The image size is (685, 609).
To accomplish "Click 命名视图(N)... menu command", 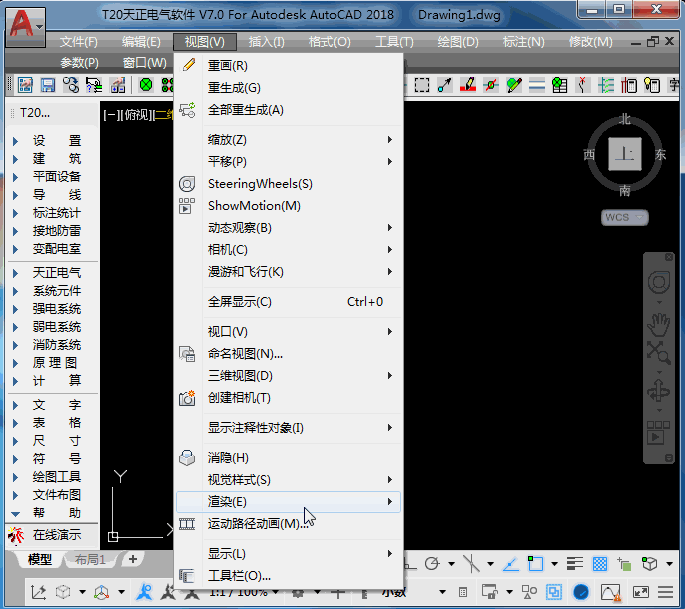I will click(288, 354).
